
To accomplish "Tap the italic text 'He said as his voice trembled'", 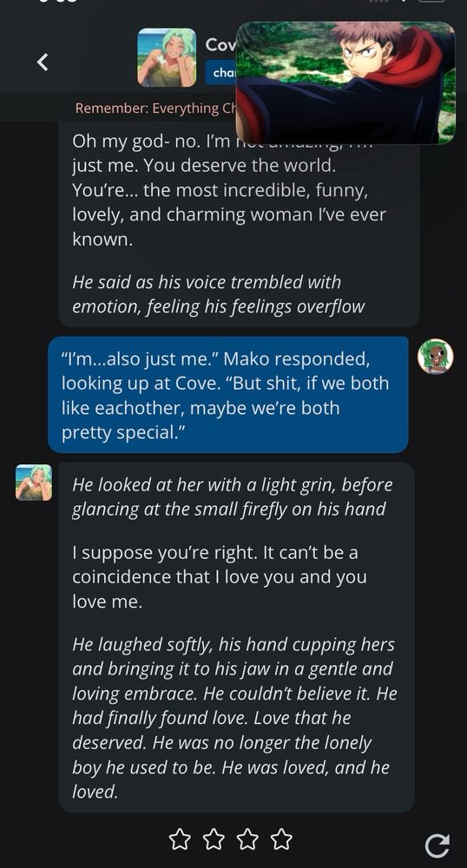I will [219, 294].
